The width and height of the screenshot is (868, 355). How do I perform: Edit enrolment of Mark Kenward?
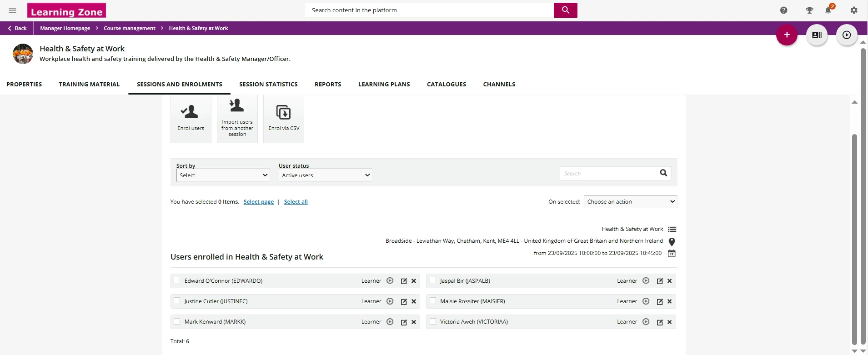pos(404,322)
